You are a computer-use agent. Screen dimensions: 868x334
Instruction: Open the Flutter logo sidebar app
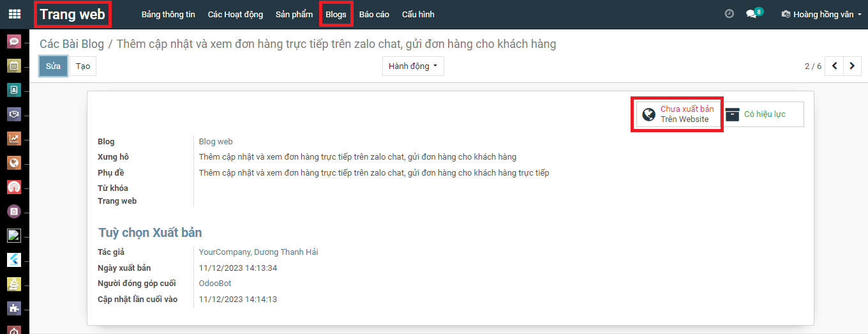(x=14, y=260)
